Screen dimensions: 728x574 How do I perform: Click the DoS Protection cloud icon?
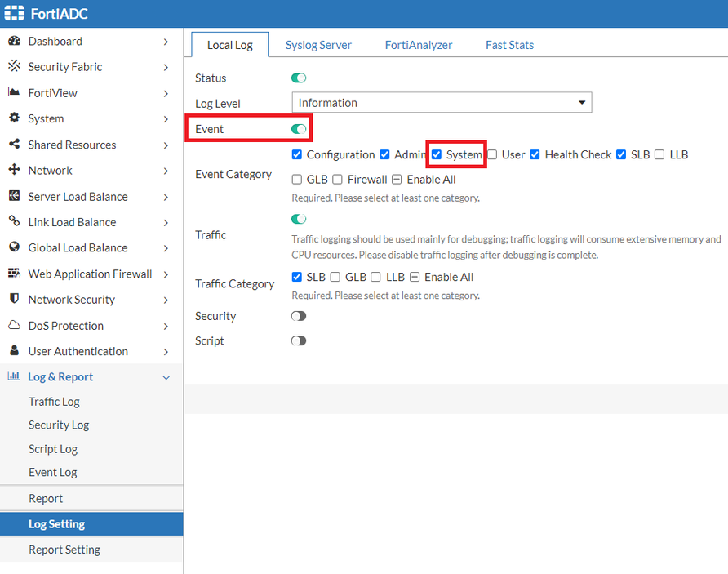point(15,325)
